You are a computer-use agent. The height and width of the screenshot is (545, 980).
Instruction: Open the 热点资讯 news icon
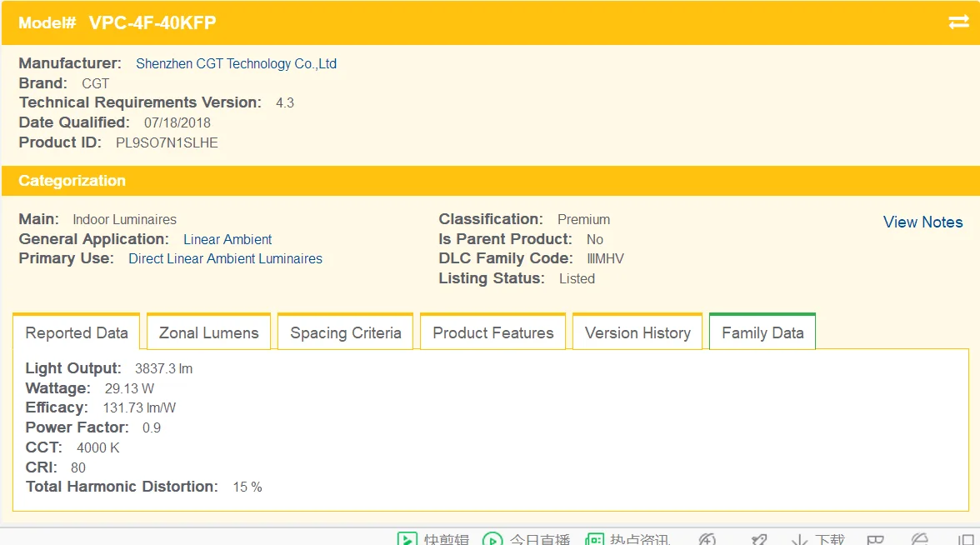pyautogui.click(x=594, y=539)
